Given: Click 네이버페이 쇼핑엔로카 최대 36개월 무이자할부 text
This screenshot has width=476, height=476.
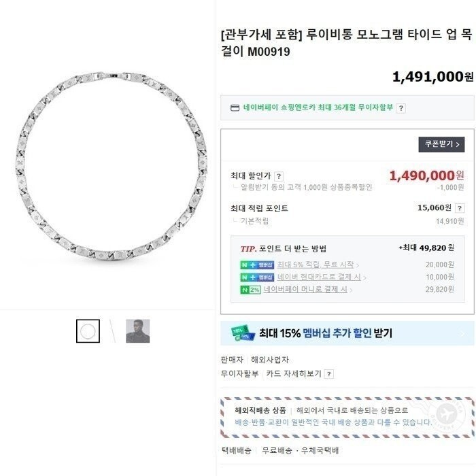Looking at the screenshot, I should pos(318,107).
